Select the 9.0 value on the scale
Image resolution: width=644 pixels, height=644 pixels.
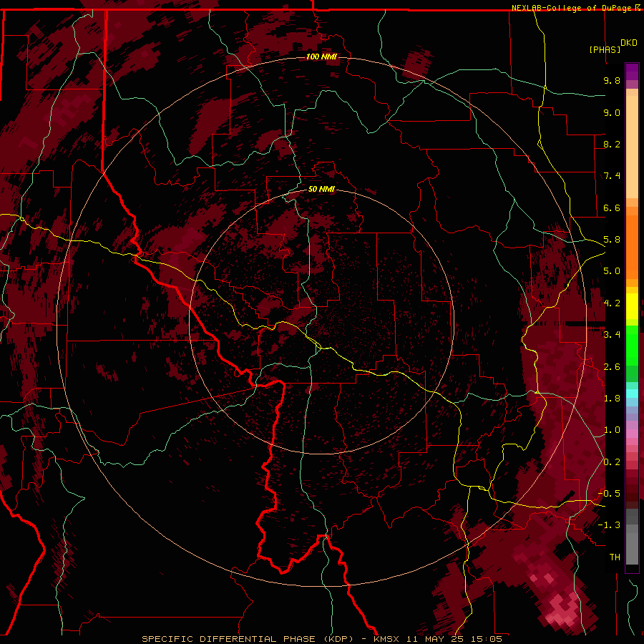pos(612,112)
